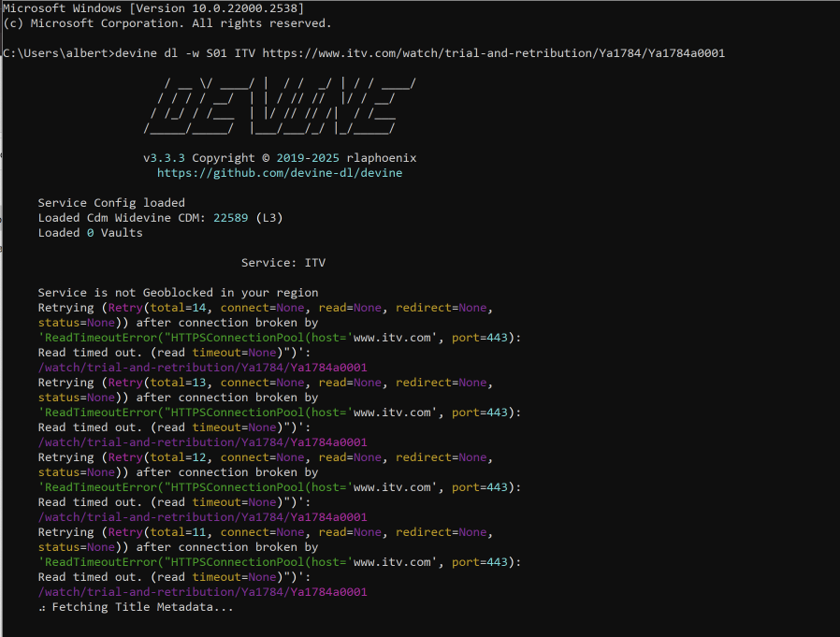Screen dimensions: 840x637
Task: Click the DEVINE ASCII art logo
Action: (x=279, y=106)
